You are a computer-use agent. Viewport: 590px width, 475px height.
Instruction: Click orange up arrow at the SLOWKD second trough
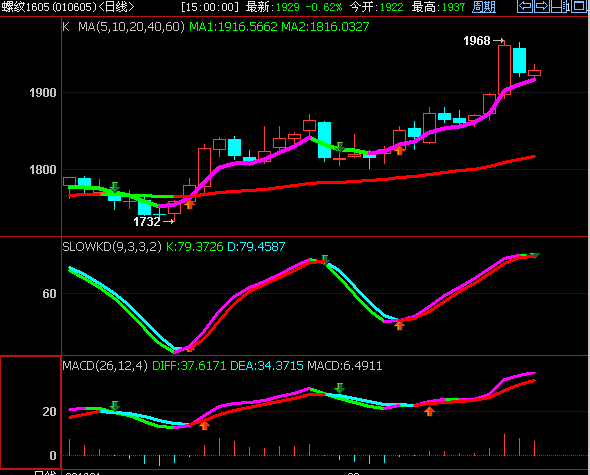coord(400,325)
